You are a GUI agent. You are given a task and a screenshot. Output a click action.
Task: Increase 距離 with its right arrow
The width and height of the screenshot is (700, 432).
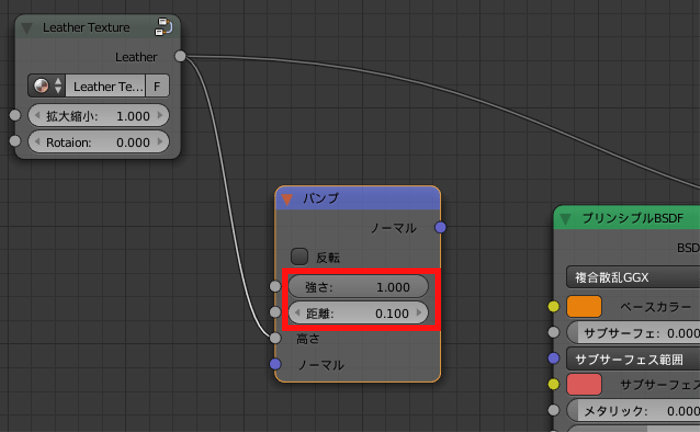pos(419,313)
